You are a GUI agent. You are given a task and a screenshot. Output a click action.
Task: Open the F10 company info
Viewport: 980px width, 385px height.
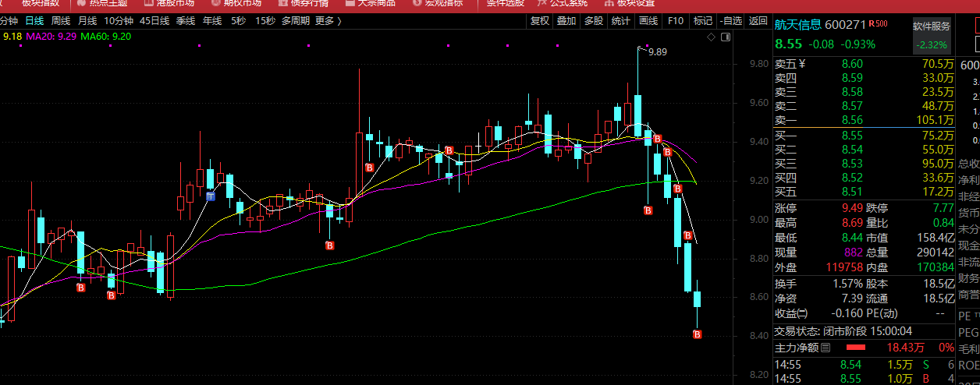pos(676,21)
